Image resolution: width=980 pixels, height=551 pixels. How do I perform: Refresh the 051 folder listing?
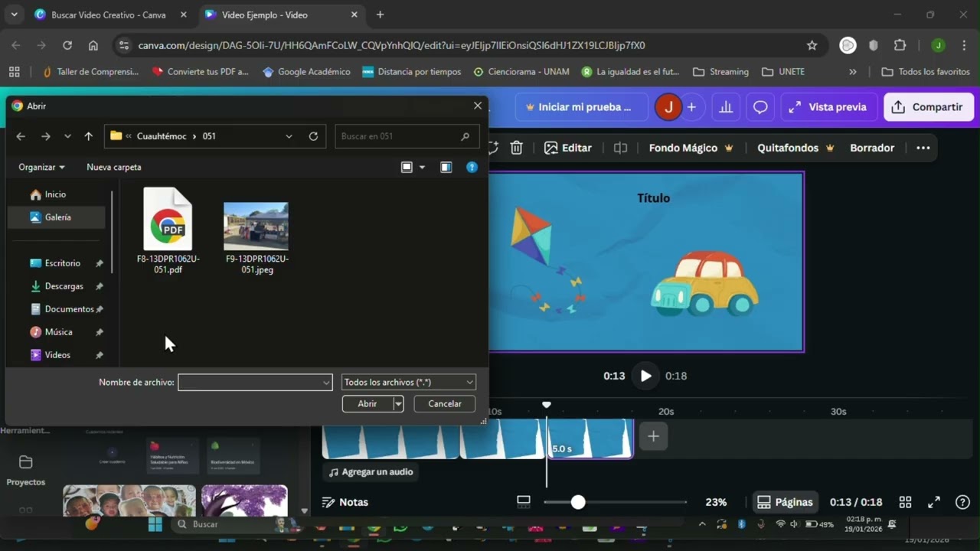pos(313,136)
